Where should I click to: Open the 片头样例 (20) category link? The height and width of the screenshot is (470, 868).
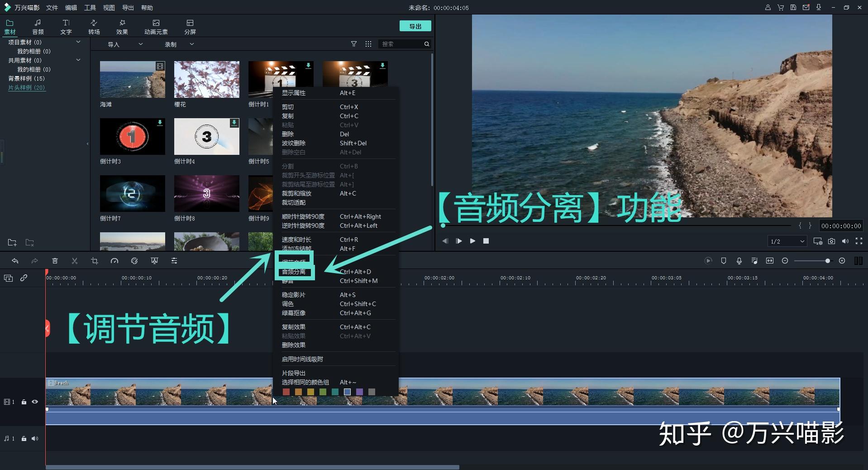(27, 87)
